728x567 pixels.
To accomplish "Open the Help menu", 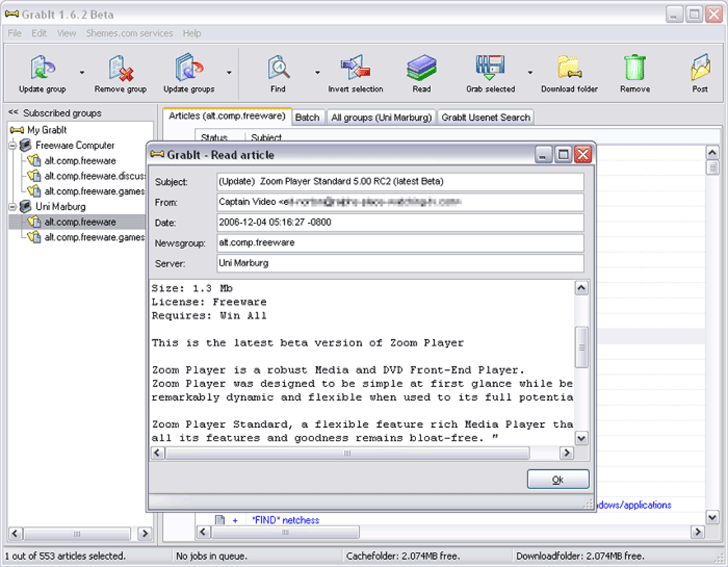I will tap(191, 34).
